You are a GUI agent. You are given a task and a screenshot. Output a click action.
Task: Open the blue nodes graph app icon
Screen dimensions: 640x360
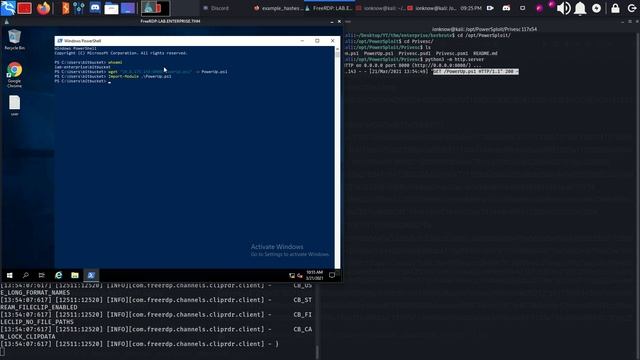[x=79, y=8]
